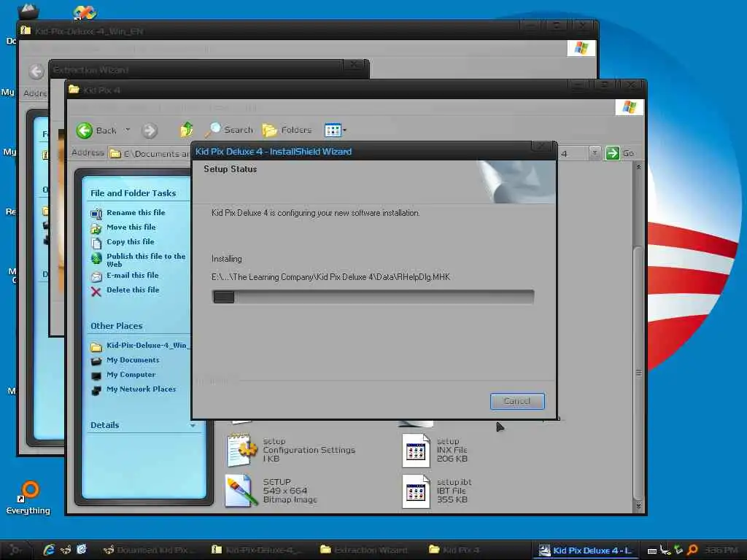Open Kid-Pix-Deluxe-4_Win folder link in Other Places
Image resolution: width=747 pixels, height=560 pixels.
tap(147, 345)
